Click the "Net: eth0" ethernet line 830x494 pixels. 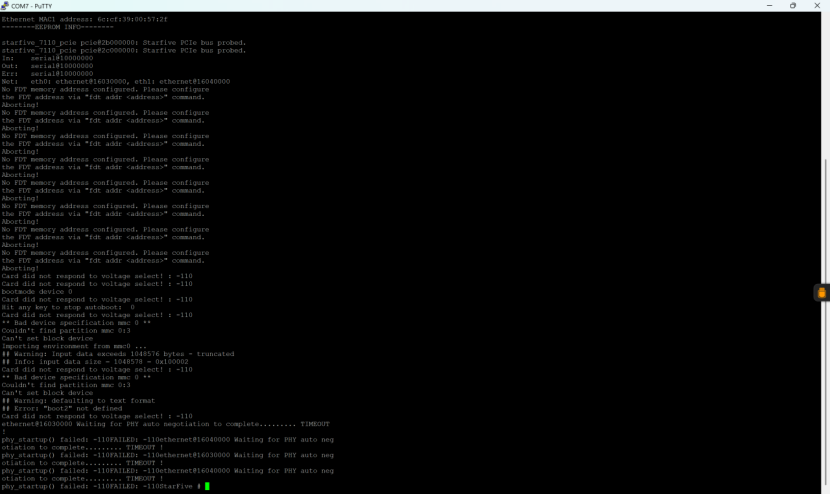click(116, 81)
